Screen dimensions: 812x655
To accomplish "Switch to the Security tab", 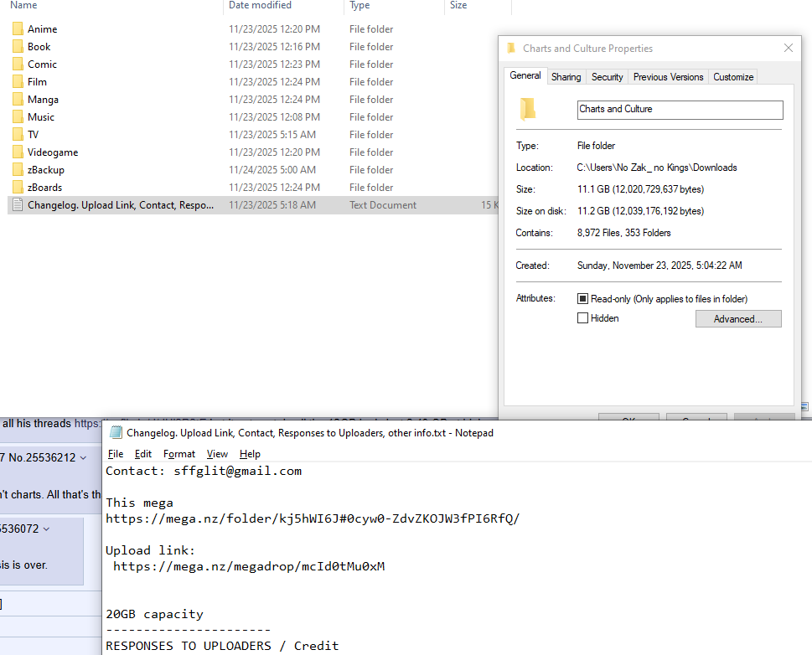I will coord(607,76).
